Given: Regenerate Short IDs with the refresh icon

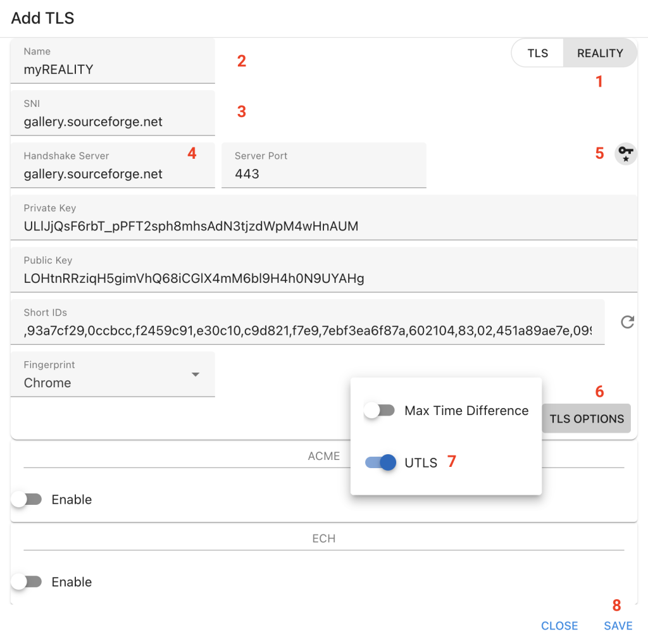Looking at the screenshot, I should 627,323.
